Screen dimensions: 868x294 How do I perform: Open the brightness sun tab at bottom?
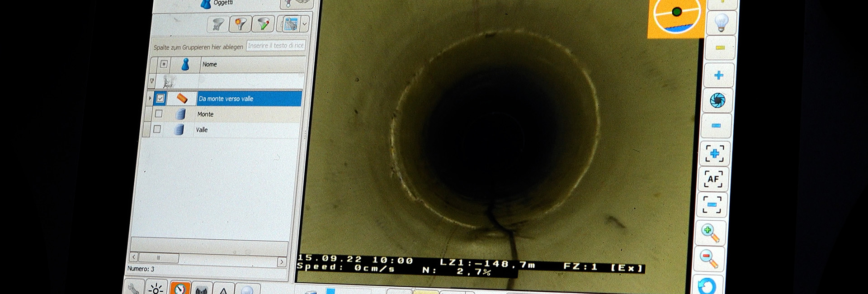click(x=156, y=289)
